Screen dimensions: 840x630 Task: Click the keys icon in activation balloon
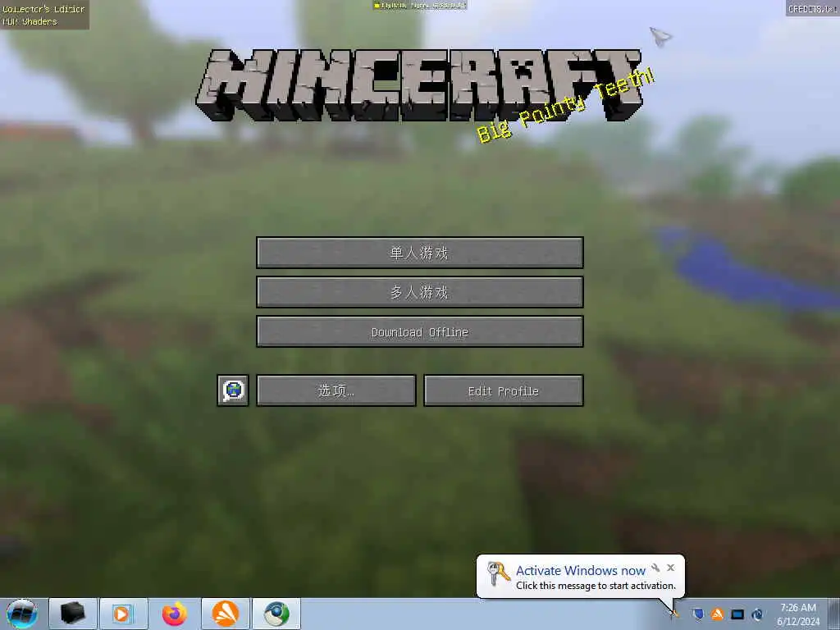(x=498, y=573)
